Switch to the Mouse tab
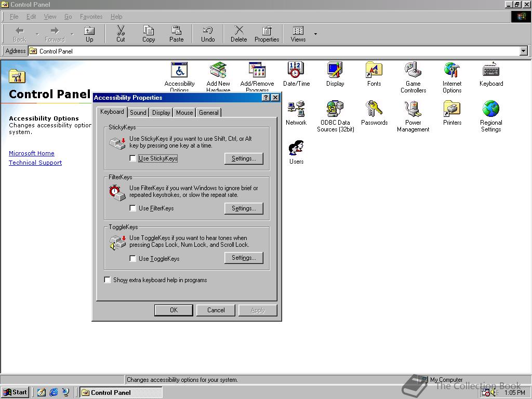The width and height of the screenshot is (532, 399). click(184, 113)
